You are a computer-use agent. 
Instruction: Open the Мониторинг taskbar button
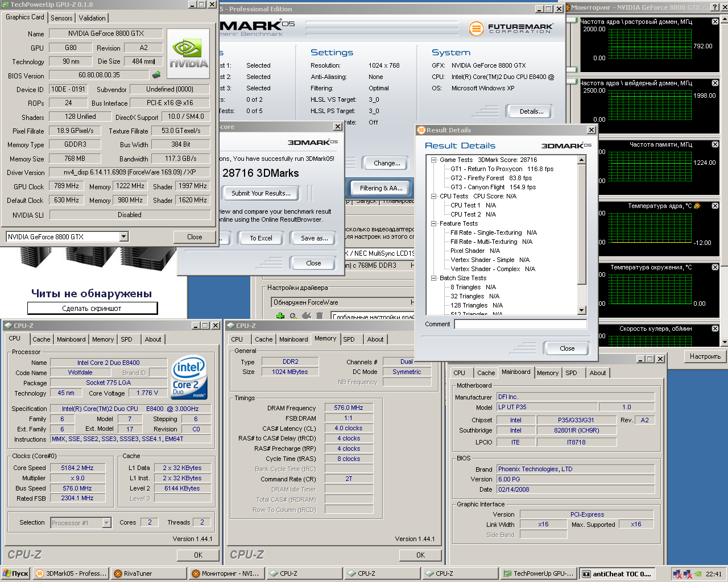tap(227, 573)
